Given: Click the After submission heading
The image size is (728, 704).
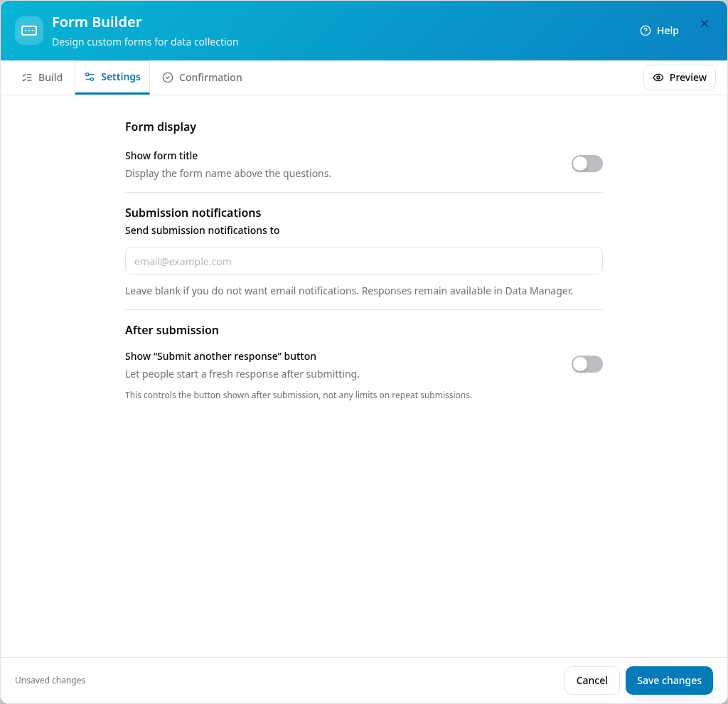Looking at the screenshot, I should point(172,330).
